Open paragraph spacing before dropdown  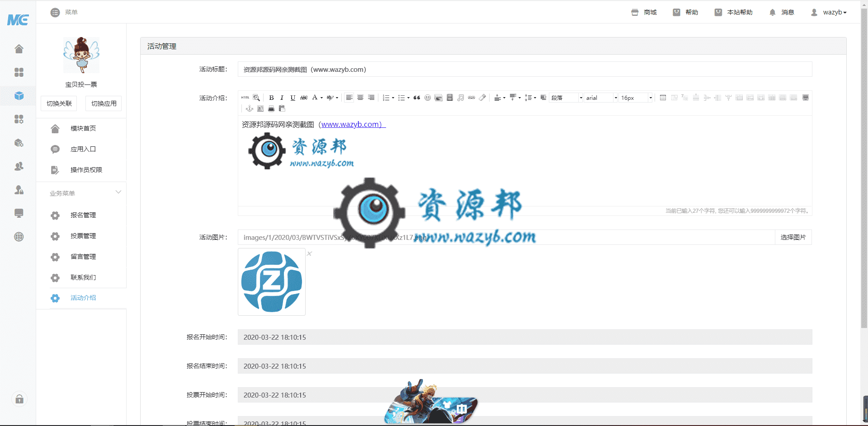pos(504,98)
